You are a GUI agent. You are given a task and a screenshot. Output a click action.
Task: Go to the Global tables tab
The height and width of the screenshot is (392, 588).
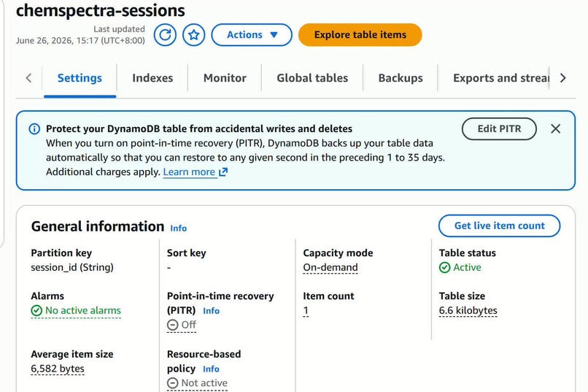point(312,78)
